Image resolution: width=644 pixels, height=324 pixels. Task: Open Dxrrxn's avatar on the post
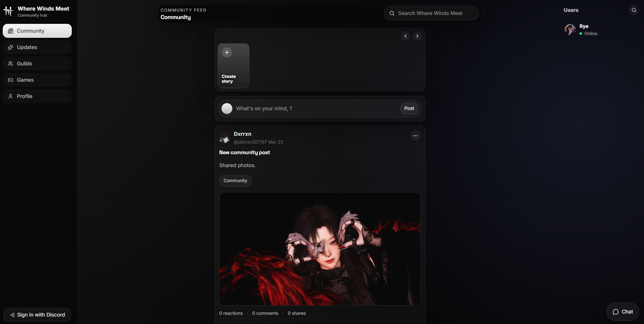click(x=225, y=138)
